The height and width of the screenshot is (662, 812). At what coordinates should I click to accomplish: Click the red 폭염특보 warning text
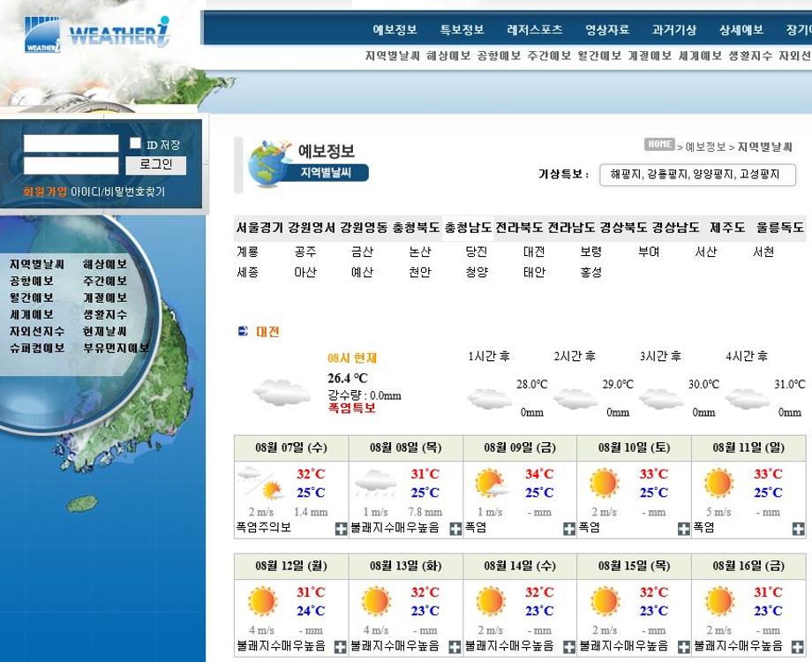click(351, 408)
